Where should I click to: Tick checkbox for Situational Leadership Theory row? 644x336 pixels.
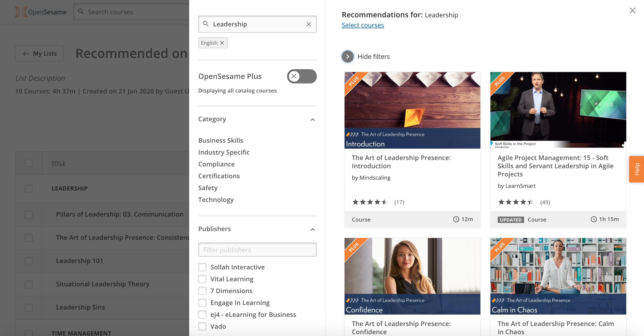pos(29,284)
